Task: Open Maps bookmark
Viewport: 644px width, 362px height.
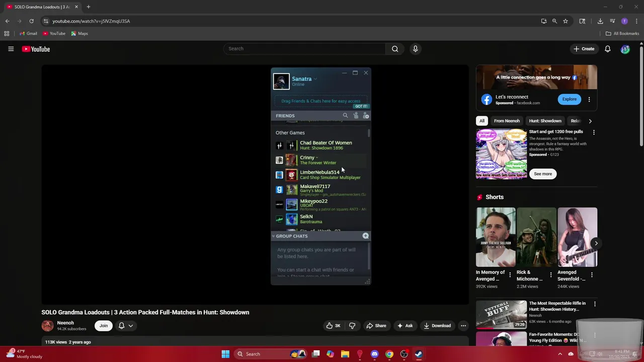Action: point(79,34)
